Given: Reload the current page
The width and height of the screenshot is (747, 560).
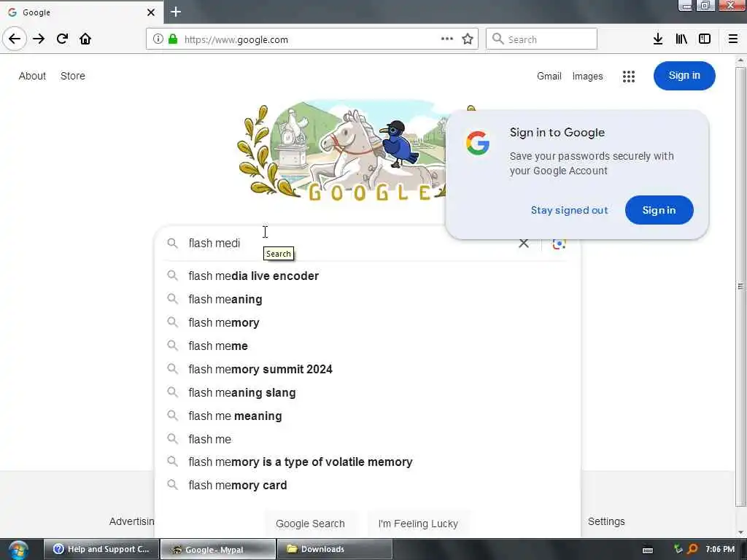Looking at the screenshot, I should click(x=62, y=39).
